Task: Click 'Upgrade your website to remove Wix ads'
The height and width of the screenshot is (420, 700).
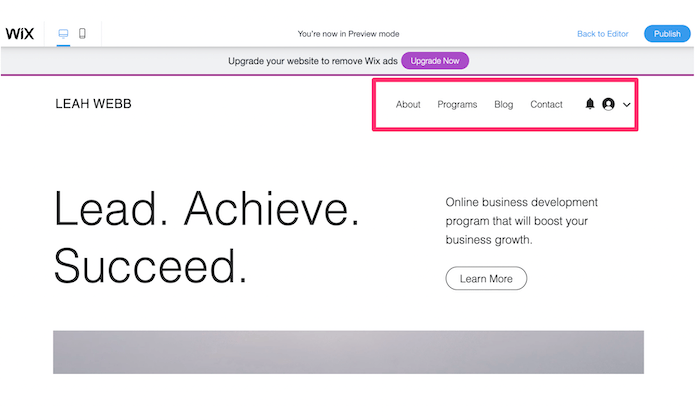Action: [x=312, y=61]
